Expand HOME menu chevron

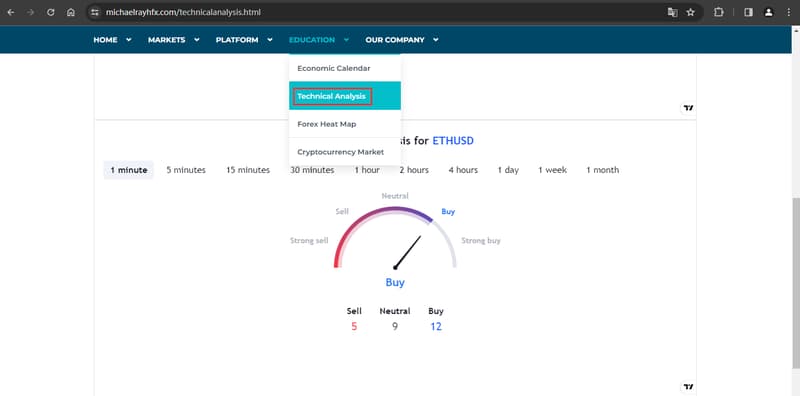(129, 40)
